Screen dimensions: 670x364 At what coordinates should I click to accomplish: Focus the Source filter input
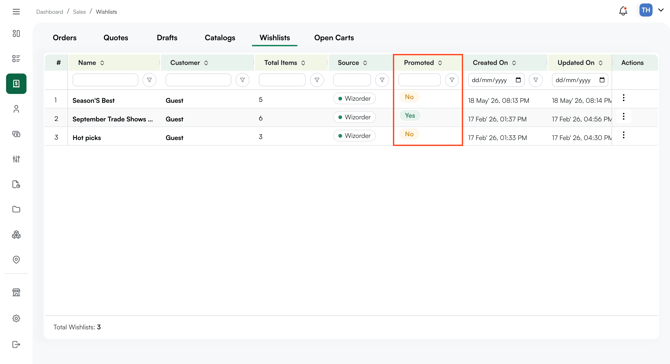(x=352, y=80)
